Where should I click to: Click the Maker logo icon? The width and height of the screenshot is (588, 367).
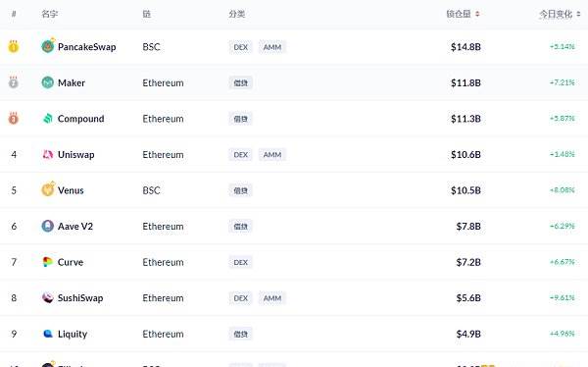pyautogui.click(x=48, y=82)
